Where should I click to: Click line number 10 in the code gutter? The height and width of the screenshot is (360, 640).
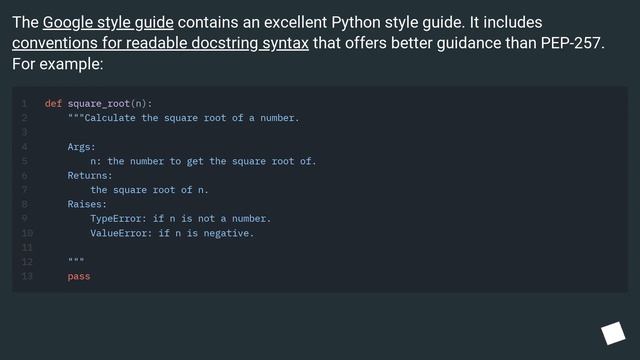pos(27,233)
